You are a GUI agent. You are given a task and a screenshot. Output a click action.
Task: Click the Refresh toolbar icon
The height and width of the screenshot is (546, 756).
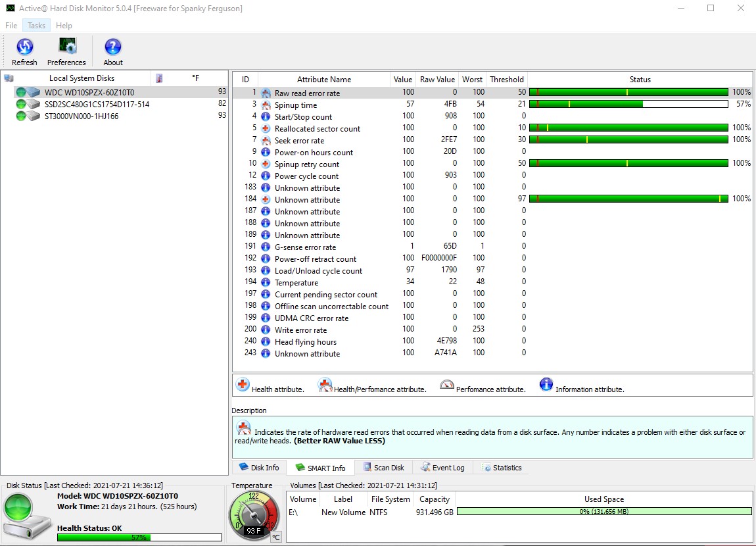24,47
